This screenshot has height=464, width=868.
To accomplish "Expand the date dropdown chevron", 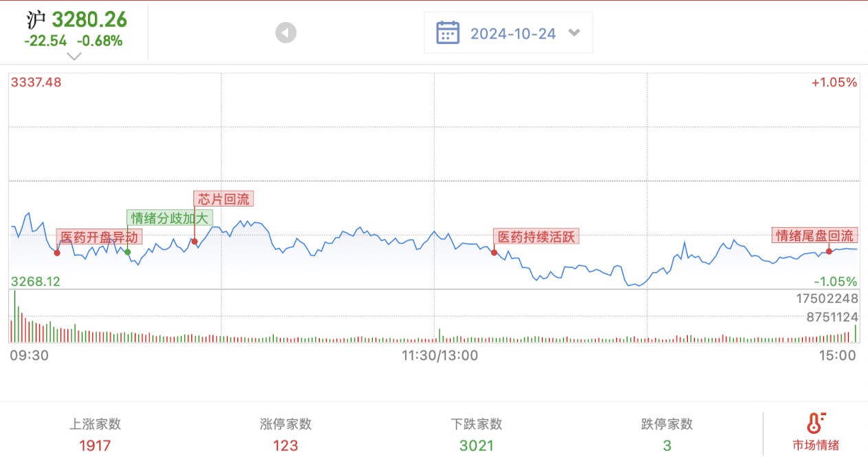I will coord(574,32).
